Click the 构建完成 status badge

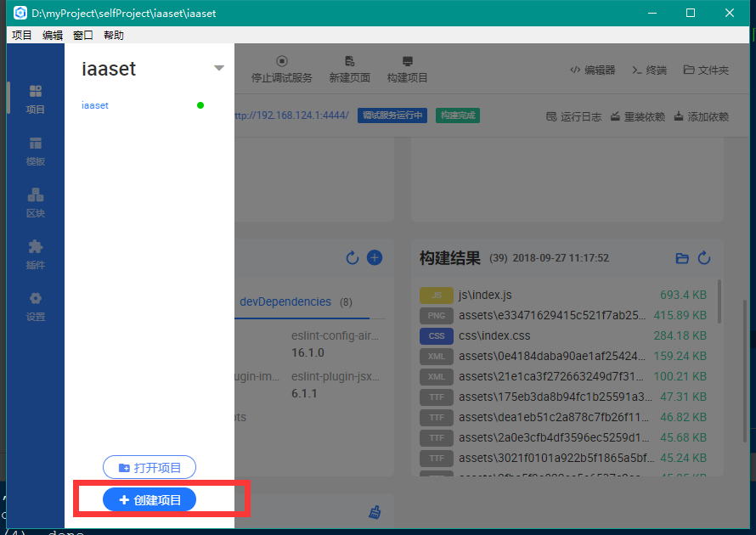click(458, 115)
